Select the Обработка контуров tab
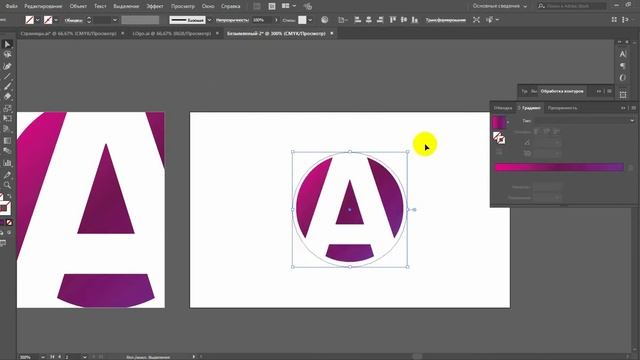 [x=562, y=91]
